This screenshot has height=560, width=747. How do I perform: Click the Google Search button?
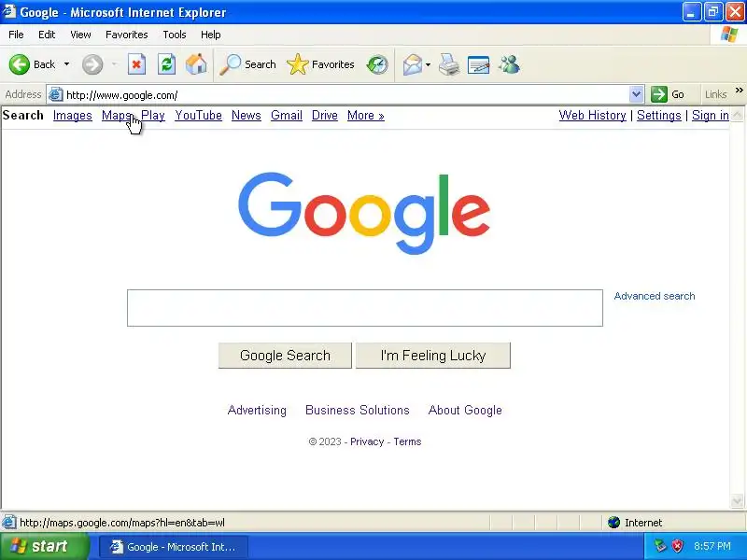tap(285, 356)
